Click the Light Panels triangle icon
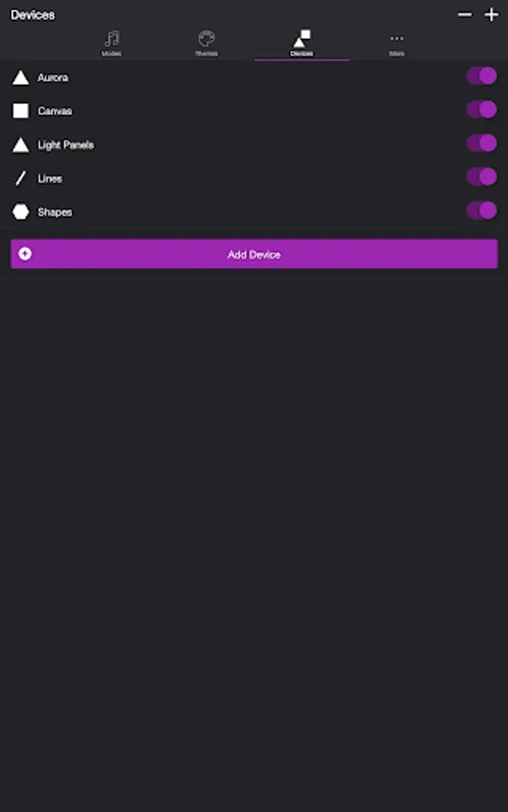The width and height of the screenshot is (508, 812). [x=21, y=145]
